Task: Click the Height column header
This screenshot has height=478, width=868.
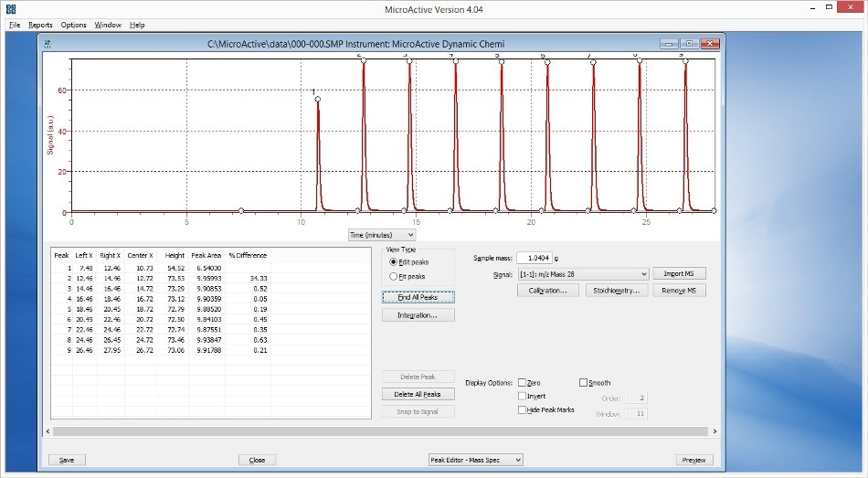Action: (175, 255)
